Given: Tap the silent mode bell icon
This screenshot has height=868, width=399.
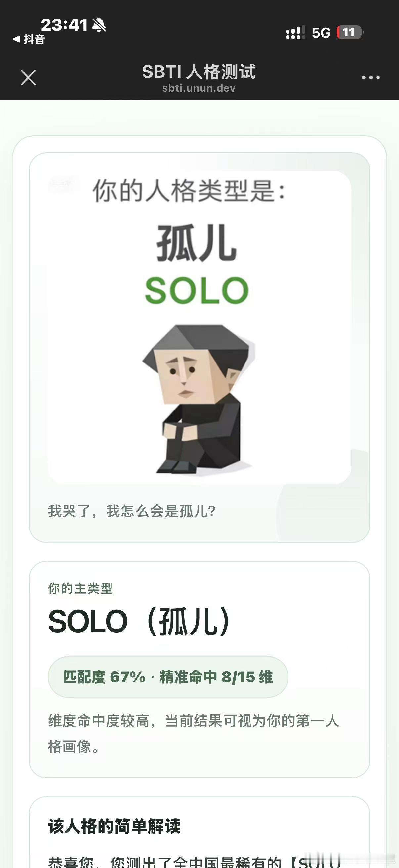Looking at the screenshot, I should click(x=99, y=25).
